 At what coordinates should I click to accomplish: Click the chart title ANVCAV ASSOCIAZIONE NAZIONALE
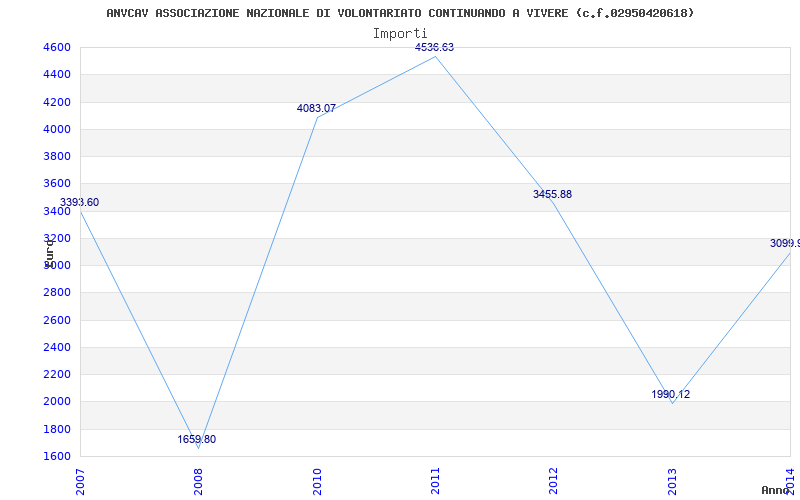[401, 13]
